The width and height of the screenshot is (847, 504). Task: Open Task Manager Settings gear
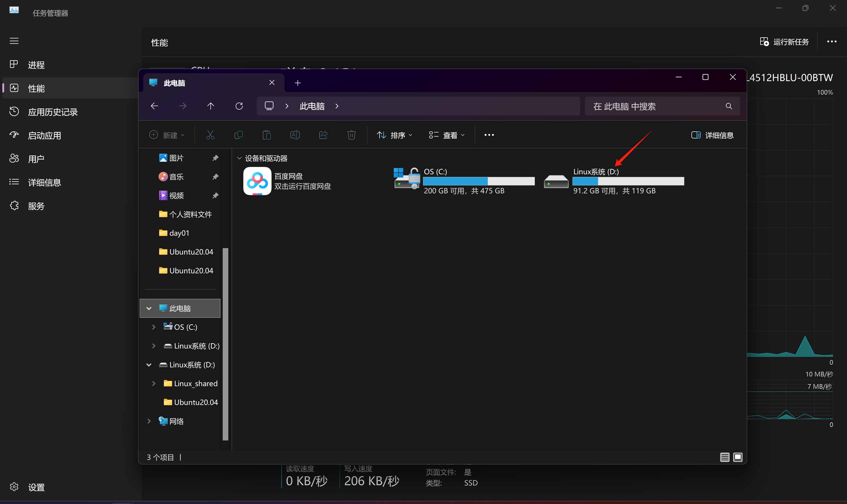(x=14, y=487)
